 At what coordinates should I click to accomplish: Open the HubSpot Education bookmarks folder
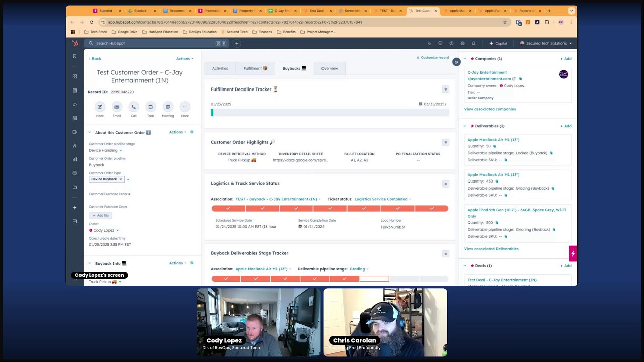pos(160,32)
